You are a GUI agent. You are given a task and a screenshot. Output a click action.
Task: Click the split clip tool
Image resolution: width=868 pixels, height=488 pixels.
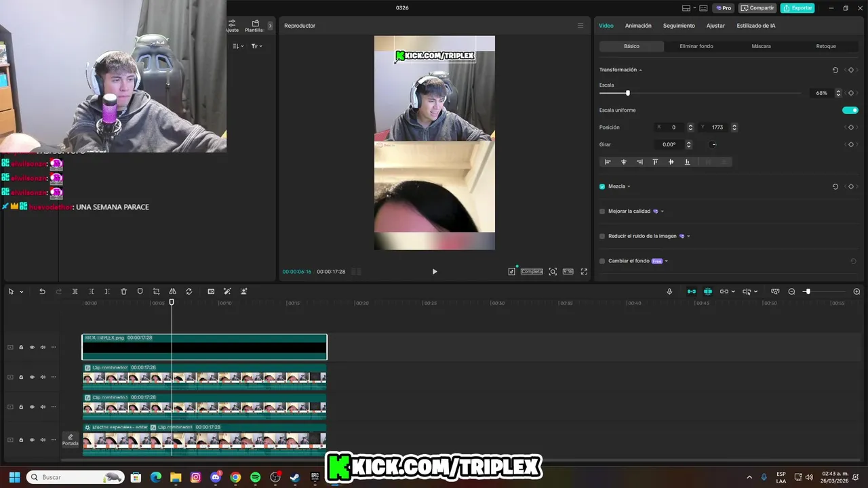click(x=75, y=291)
